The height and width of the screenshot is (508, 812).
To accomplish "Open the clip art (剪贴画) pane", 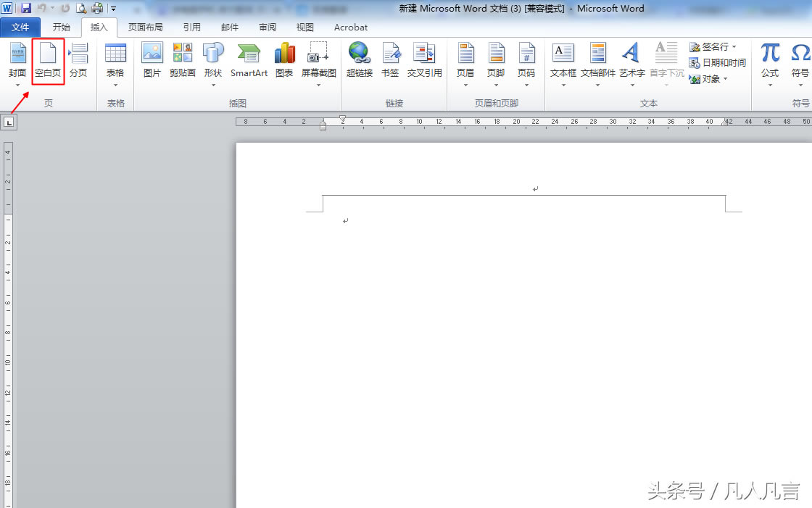I will pyautogui.click(x=182, y=61).
